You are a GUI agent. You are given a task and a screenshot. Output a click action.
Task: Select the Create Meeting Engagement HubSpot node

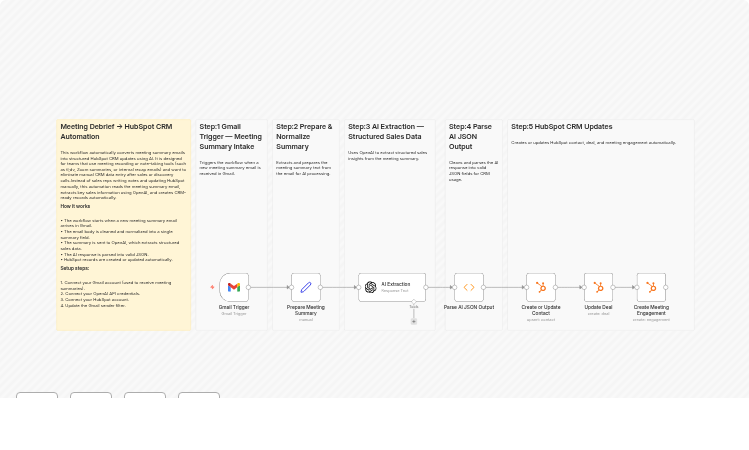click(x=651, y=287)
